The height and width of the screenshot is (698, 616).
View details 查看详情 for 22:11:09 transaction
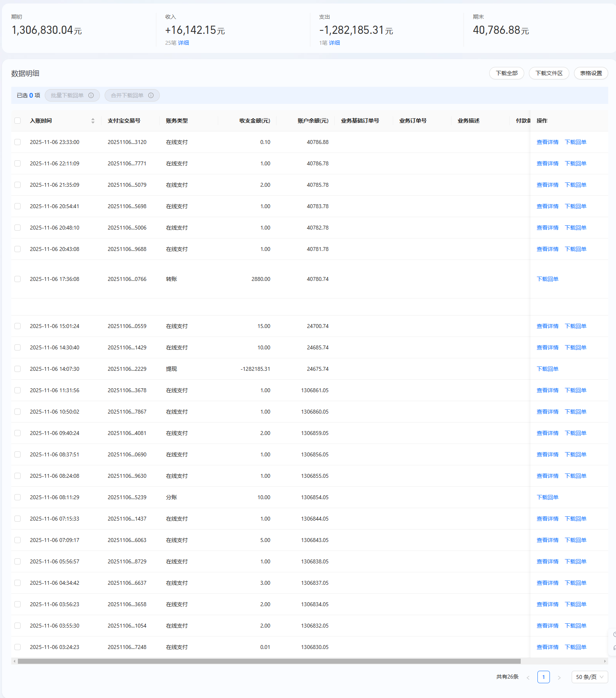pyautogui.click(x=547, y=163)
